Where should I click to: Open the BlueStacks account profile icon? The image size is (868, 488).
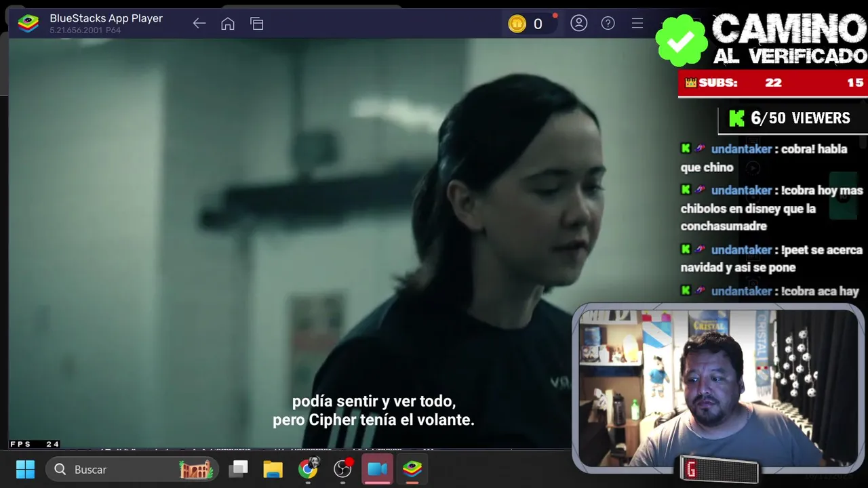578,23
